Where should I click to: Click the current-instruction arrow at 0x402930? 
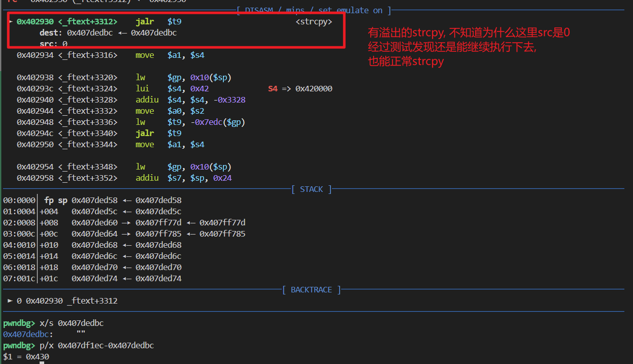pos(11,22)
